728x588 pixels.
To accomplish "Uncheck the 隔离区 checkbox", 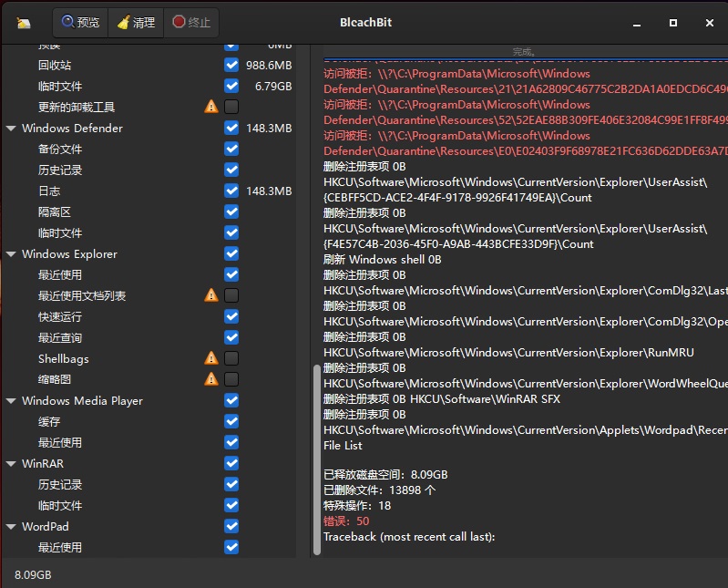I will tap(231, 211).
